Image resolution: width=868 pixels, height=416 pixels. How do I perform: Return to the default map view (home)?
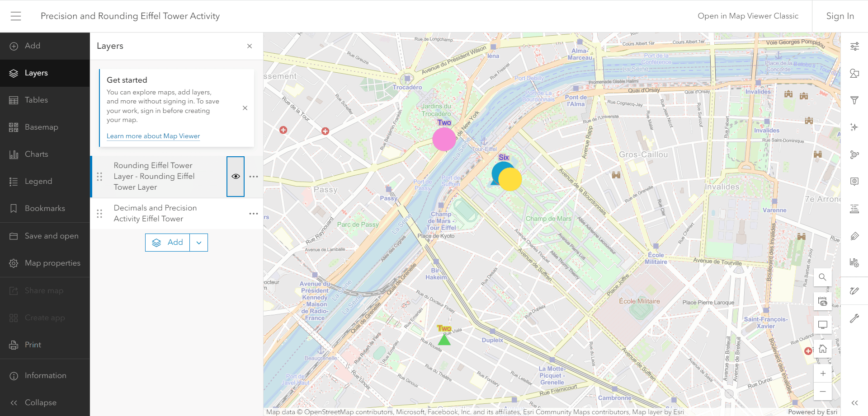[x=822, y=349]
